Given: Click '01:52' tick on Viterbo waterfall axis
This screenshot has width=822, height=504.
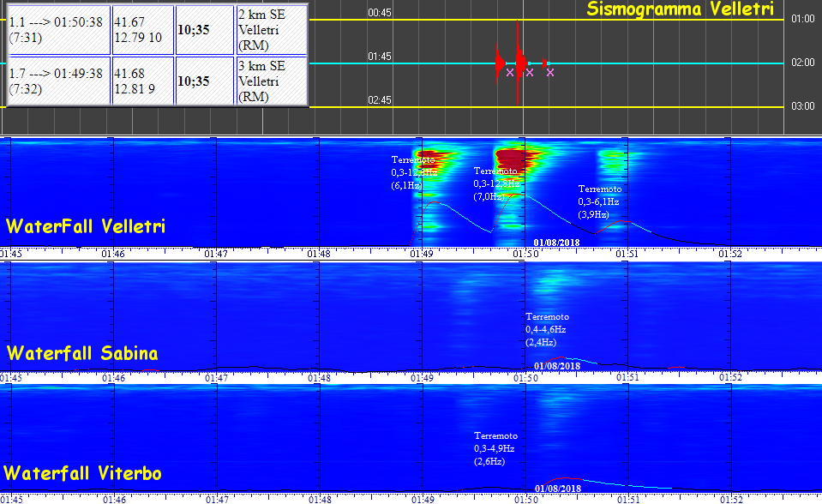Looking at the screenshot, I should 731,500.
